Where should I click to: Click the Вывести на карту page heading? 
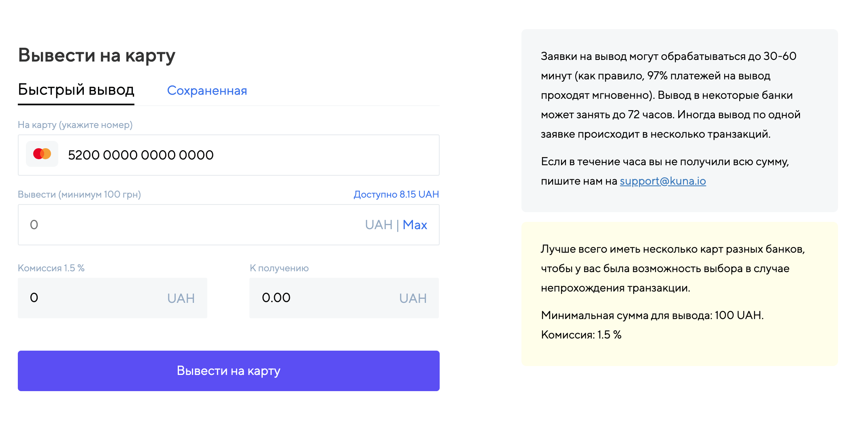(x=97, y=55)
